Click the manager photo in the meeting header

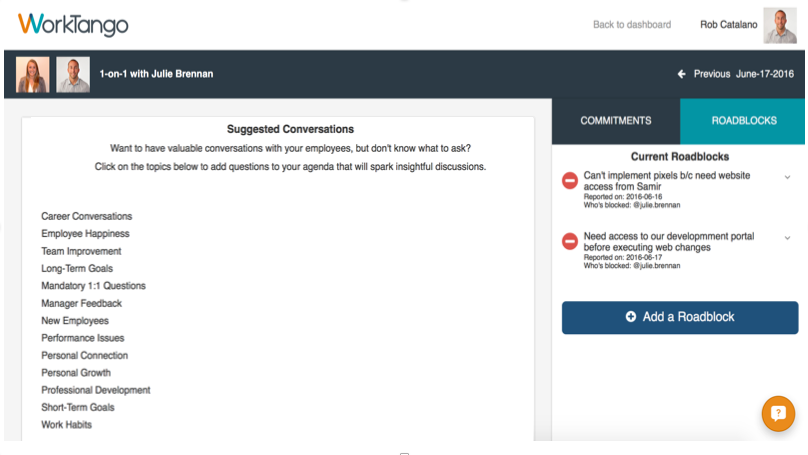73,75
